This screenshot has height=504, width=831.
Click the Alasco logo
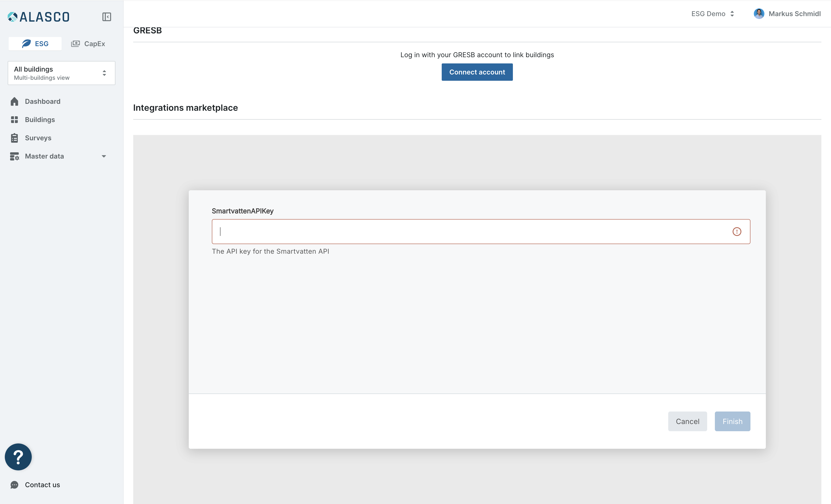(x=38, y=17)
